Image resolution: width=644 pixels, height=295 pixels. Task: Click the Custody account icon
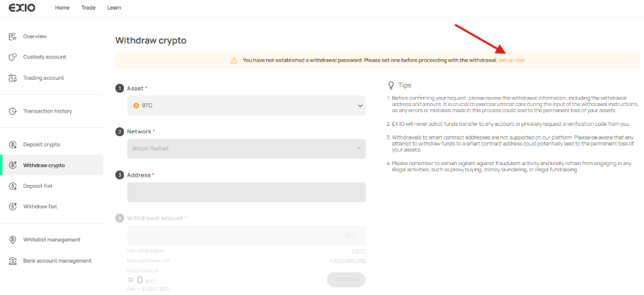(x=12, y=57)
